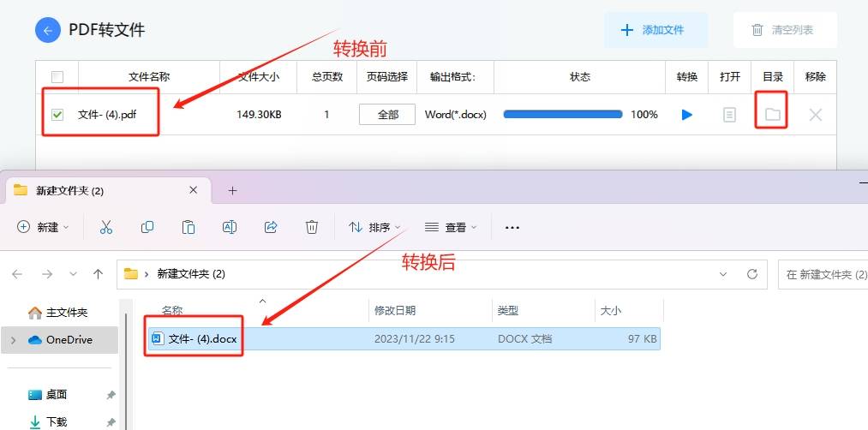Click the 文件名称 column header
This screenshot has width=868, height=430.
coord(149,77)
